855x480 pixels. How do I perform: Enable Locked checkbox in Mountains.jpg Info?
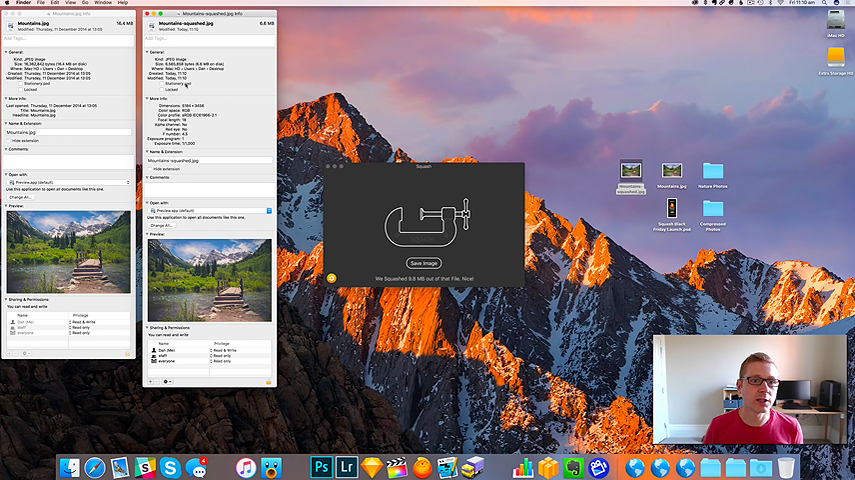21,89
